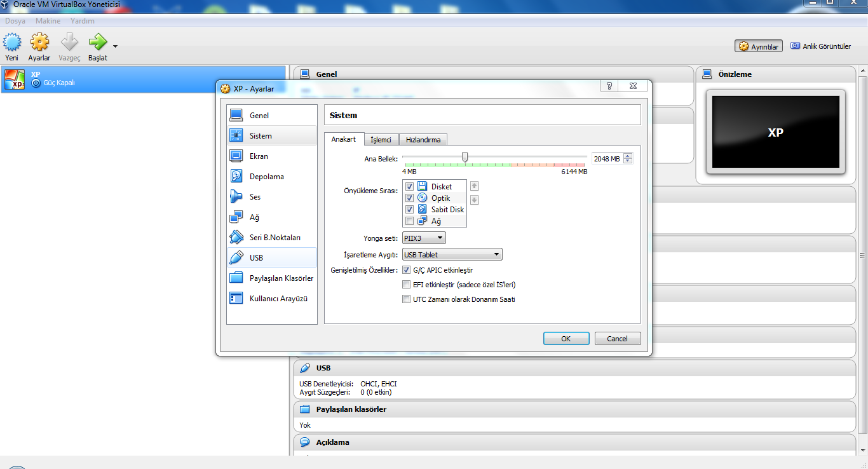The height and width of the screenshot is (469, 868).
Task: Open İşaretleme Aygıtı USB Tablet dropdown
Action: point(452,255)
